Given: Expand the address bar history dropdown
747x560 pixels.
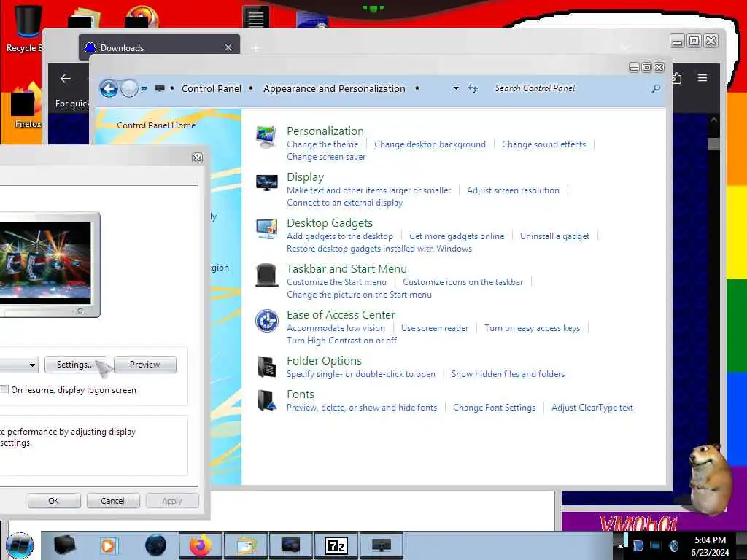Looking at the screenshot, I should (x=456, y=88).
